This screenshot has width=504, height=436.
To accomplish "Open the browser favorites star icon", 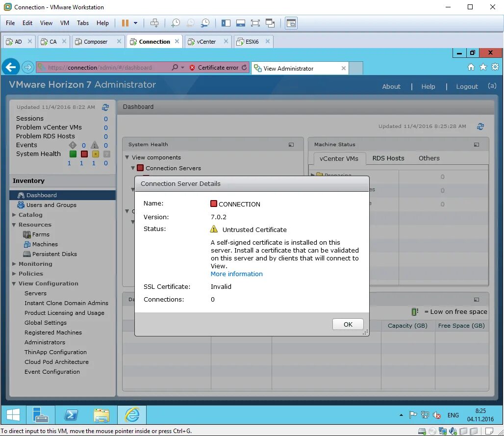I will [x=483, y=67].
